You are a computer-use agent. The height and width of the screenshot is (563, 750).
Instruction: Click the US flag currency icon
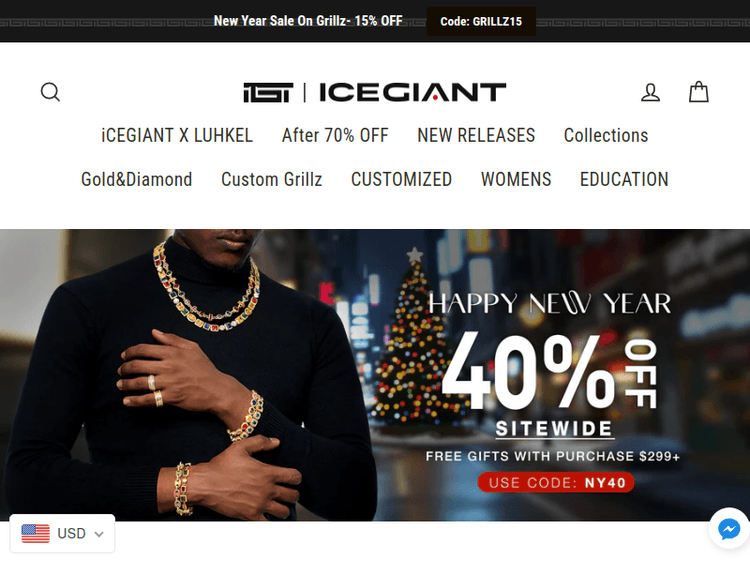[x=35, y=533]
